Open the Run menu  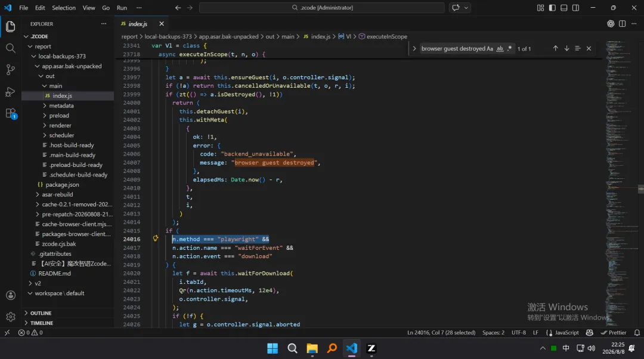coord(122,8)
